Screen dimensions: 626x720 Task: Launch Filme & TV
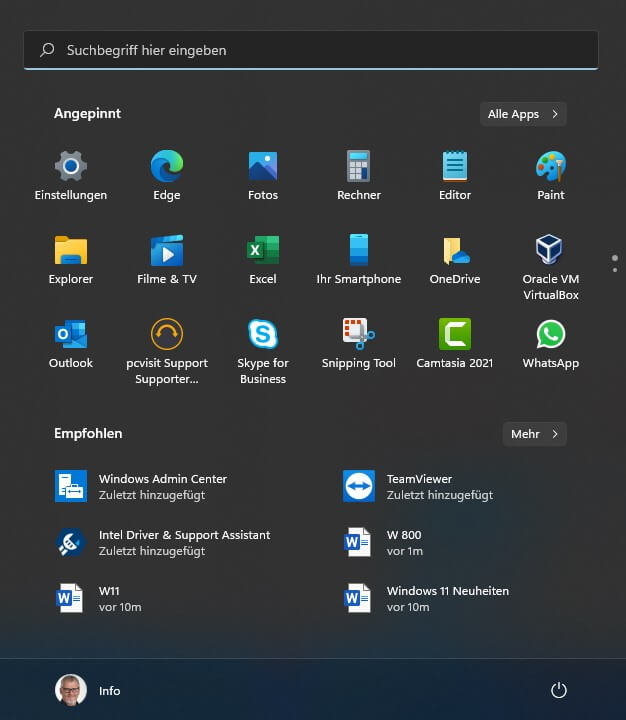click(x=167, y=260)
